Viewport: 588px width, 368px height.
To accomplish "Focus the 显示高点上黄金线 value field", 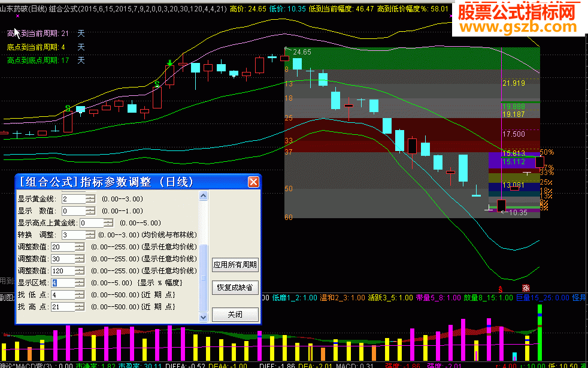I will click(x=92, y=223).
